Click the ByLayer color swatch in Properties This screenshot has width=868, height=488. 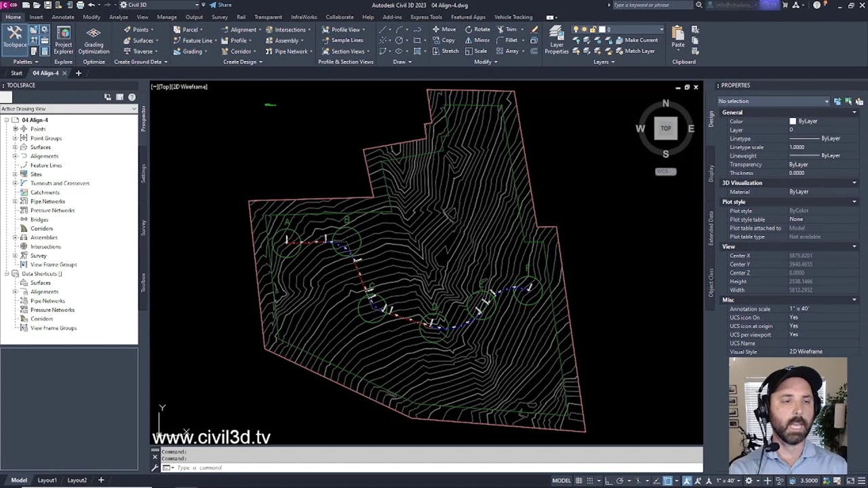(x=793, y=121)
